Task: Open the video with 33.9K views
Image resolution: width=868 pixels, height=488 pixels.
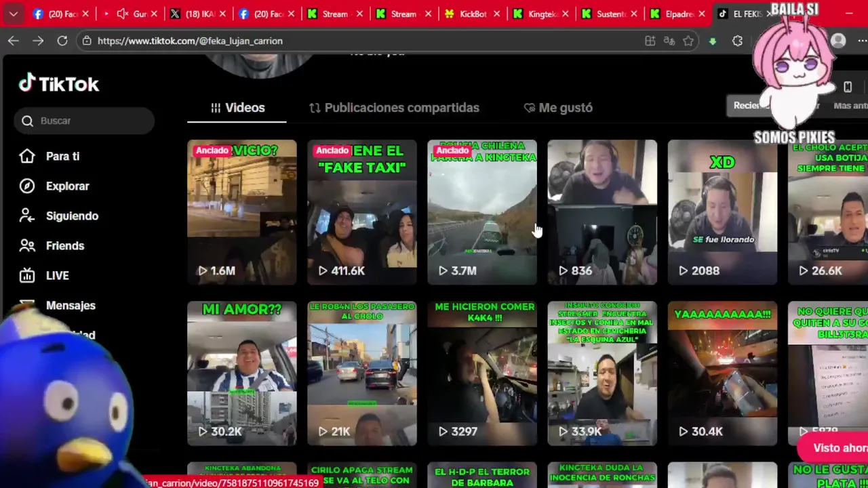Action: pos(602,373)
